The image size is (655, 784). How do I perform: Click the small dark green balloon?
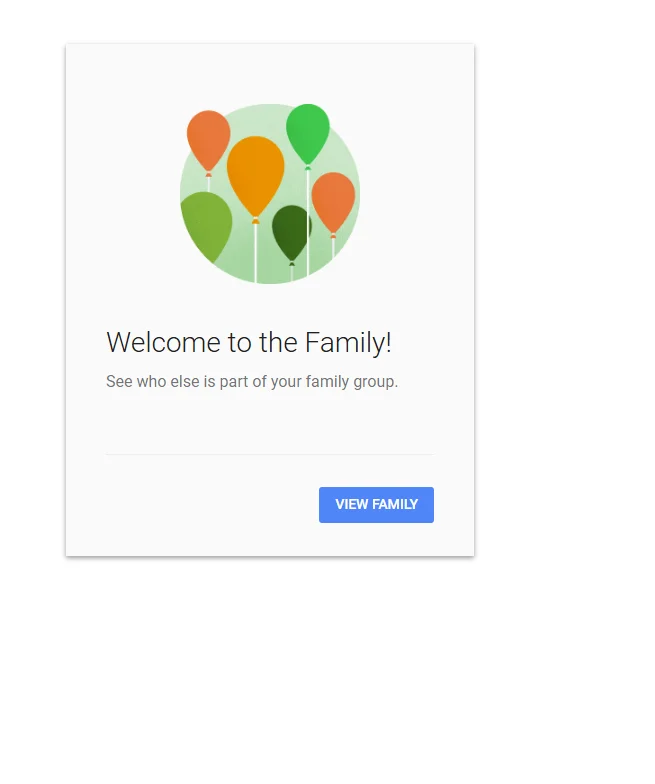tap(291, 232)
